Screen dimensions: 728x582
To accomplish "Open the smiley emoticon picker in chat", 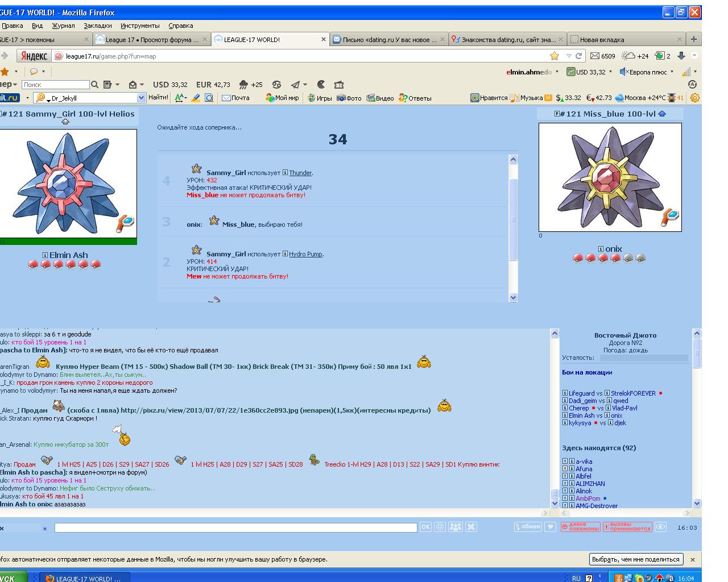I will pyautogui.click(x=440, y=527).
